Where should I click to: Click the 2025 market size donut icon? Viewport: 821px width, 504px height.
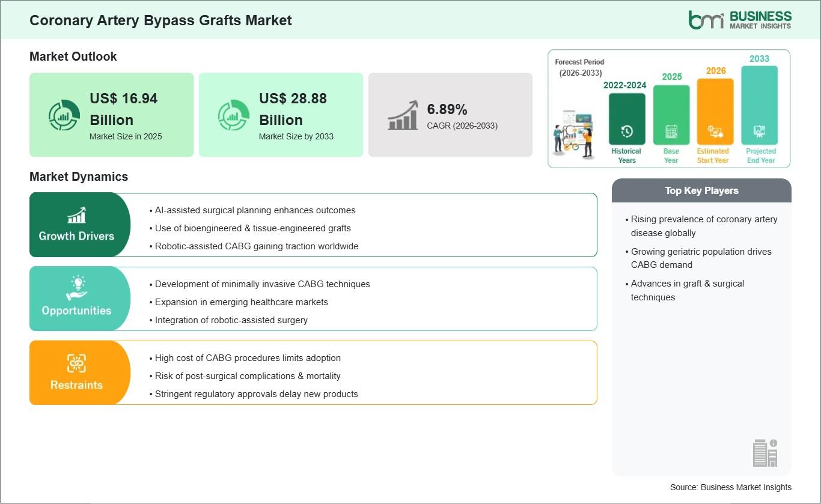click(64, 115)
